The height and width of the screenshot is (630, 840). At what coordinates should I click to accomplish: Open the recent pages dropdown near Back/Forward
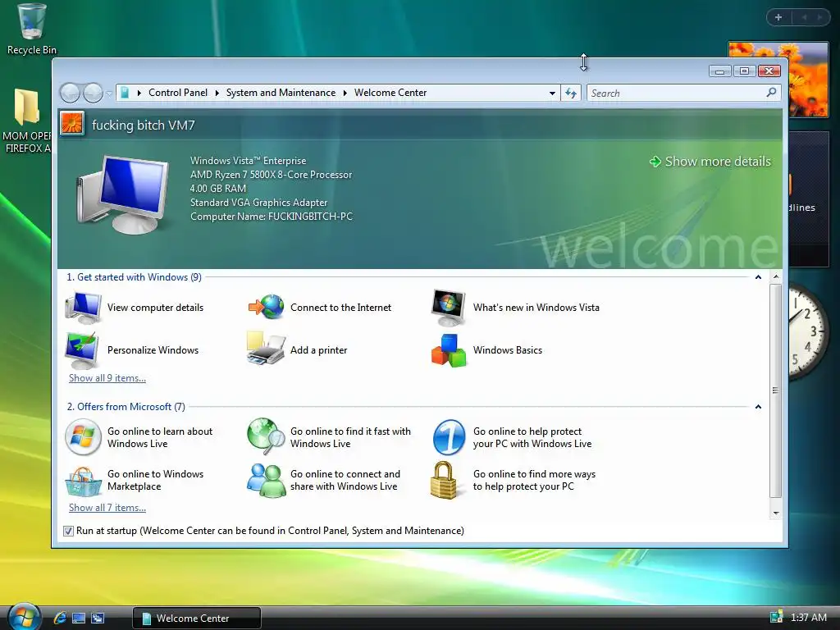point(109,94)
